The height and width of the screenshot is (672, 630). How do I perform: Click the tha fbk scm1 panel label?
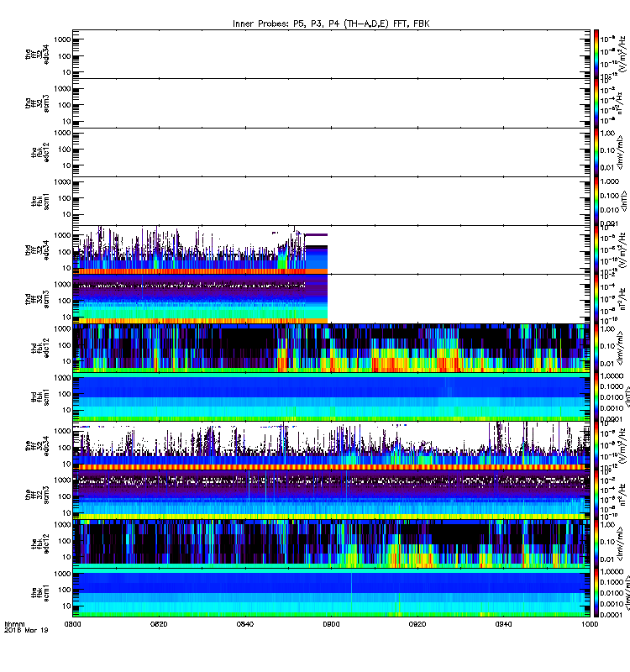pos(40,202)
